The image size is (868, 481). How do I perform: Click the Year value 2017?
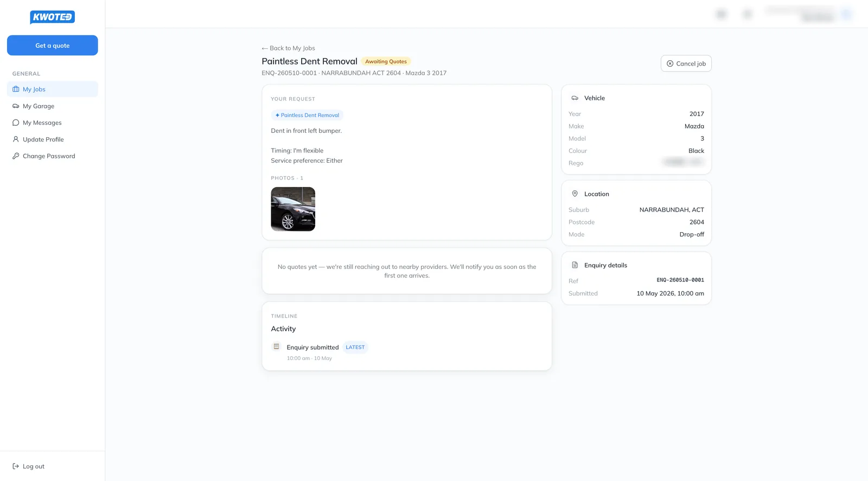(697, 114)
